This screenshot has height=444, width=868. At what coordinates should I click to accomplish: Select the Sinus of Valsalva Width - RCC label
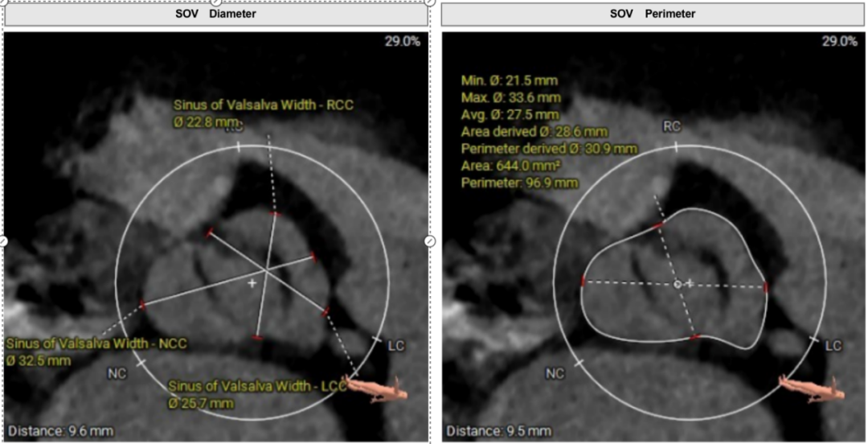tap(264, 105)
